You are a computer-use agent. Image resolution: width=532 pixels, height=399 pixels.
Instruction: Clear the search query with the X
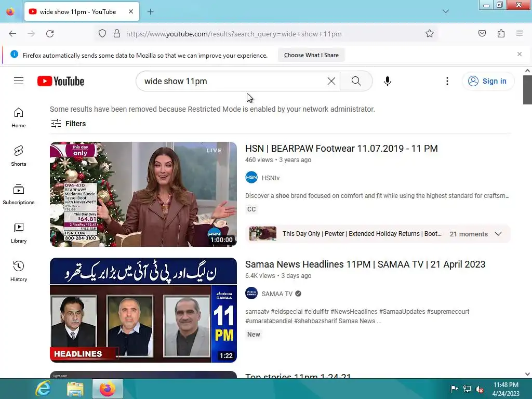[331, 81]
